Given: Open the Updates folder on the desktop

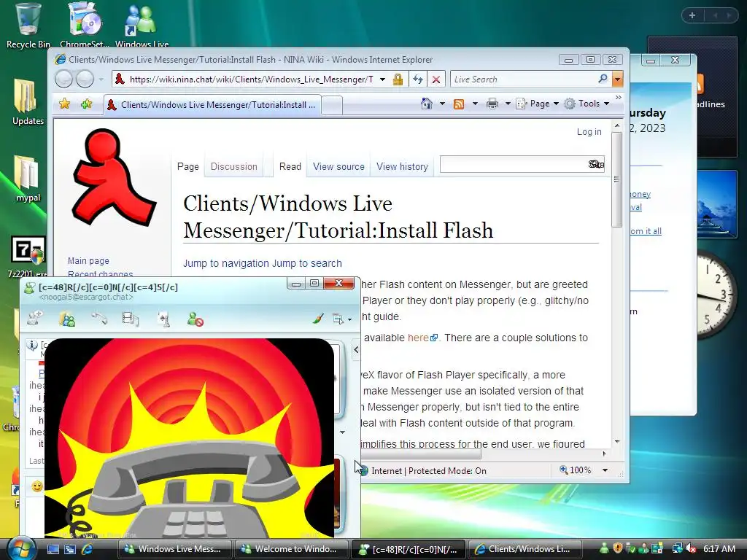Looking at the screenshot, I should pyautogui.click(x=28, y=102).
